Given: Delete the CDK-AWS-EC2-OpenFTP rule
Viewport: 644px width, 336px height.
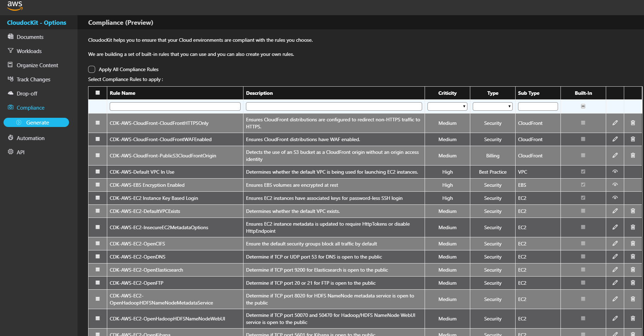Looking at the screenshot, I should click(633, 283).
